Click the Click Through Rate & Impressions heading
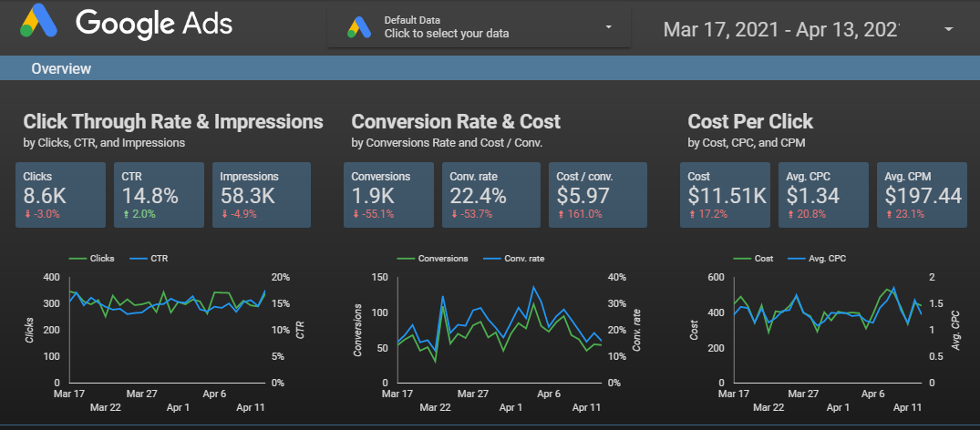Image resolution: width=980 pixels, height=430 pixels. click(x=173, y=121)
